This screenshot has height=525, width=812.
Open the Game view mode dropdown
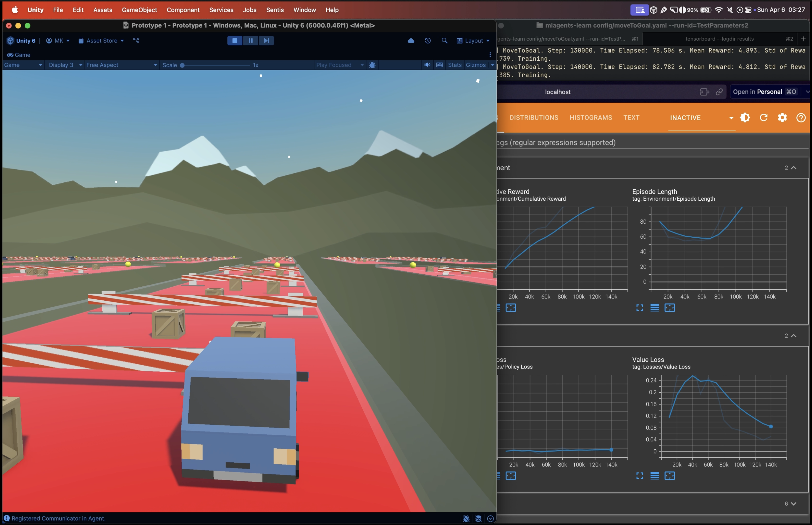[x=23, y=65]
